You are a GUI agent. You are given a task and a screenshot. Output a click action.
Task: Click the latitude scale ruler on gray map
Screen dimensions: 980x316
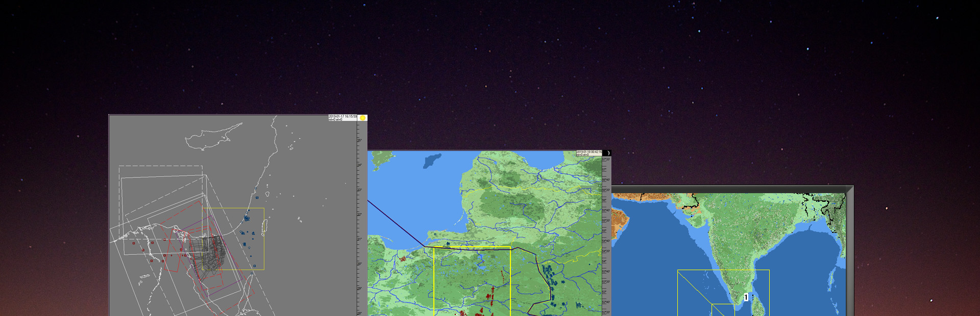point(359,214)
